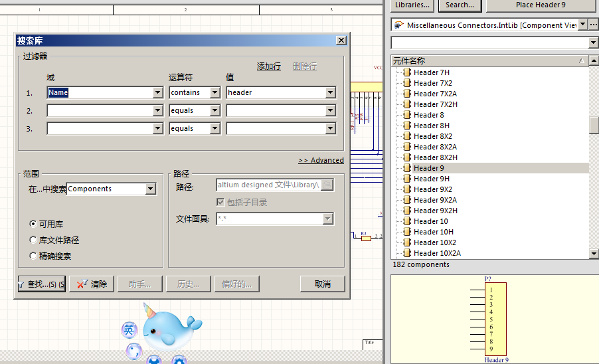Select Header 8X2 in component list
Image resolution: width=599 pixels, height=364 pixels.
432,136
